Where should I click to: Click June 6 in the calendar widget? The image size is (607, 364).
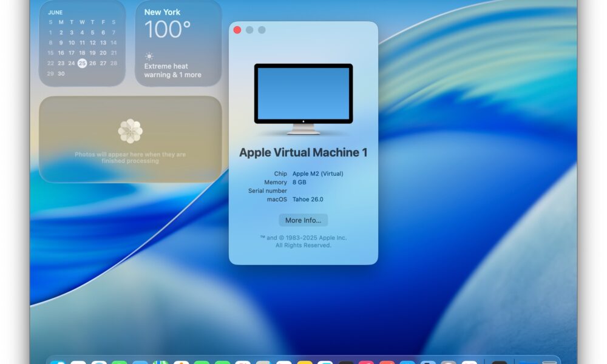click(x=103, y=33)
